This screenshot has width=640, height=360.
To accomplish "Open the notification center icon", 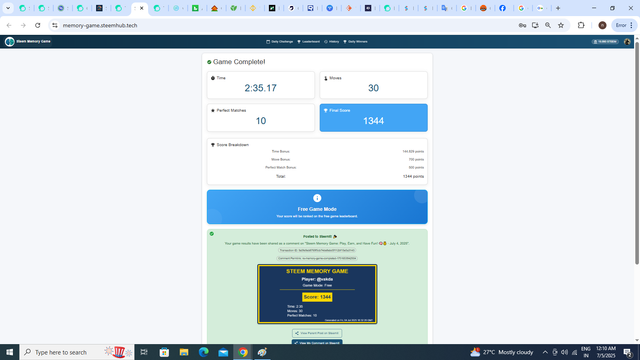I will click(x=628, y=352).
